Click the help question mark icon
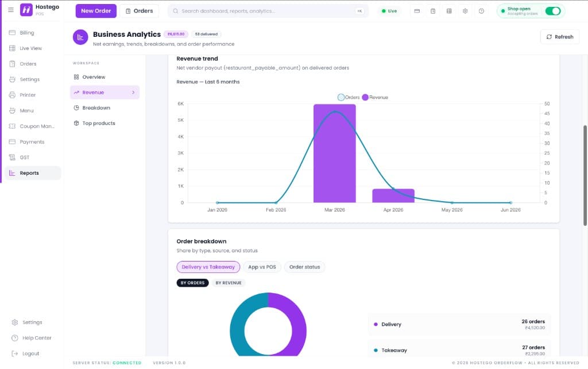588x369 pixels. 481,11
